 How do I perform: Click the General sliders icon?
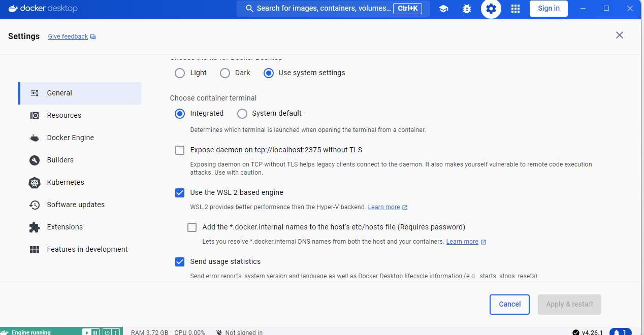35,93
